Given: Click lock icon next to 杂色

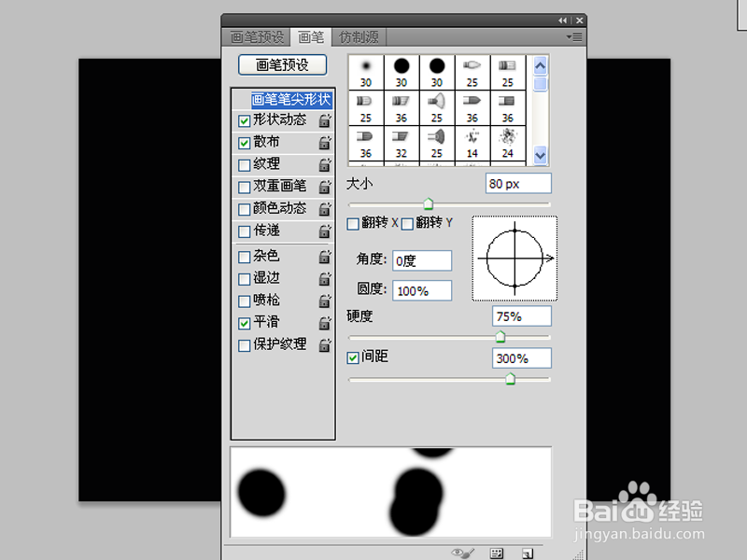Looking at the screenshot, I should [325, 257].
